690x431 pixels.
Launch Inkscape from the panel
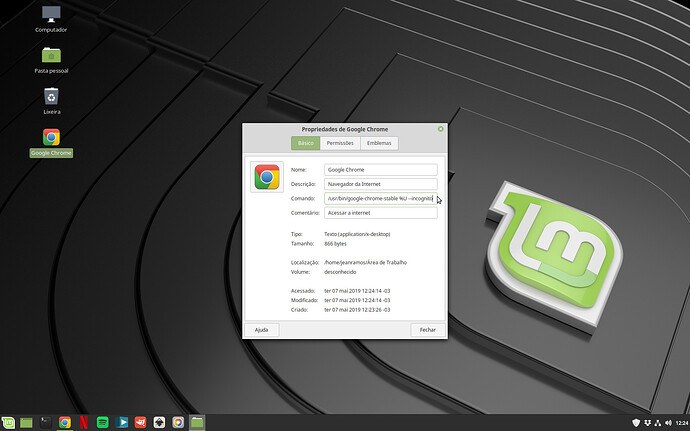pos(159,423)
